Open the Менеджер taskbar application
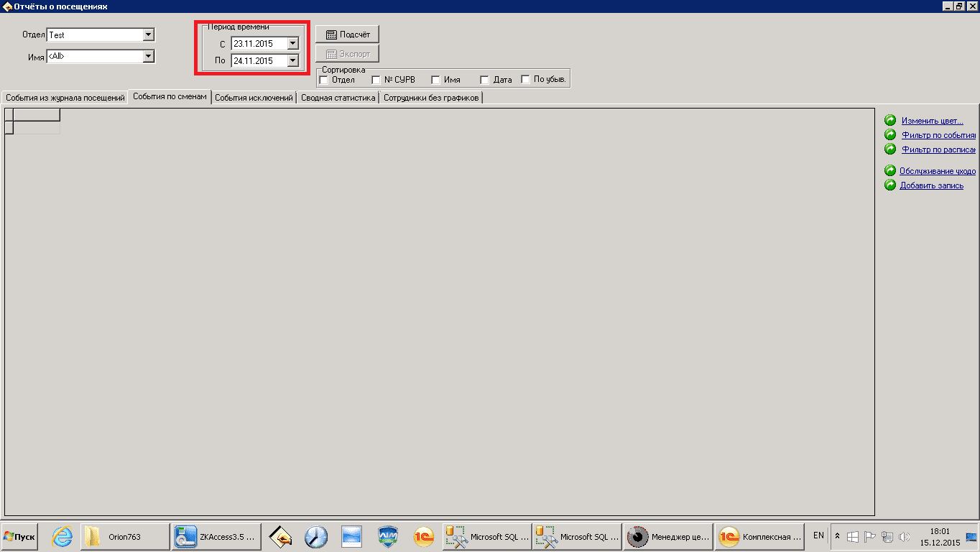 667,537
